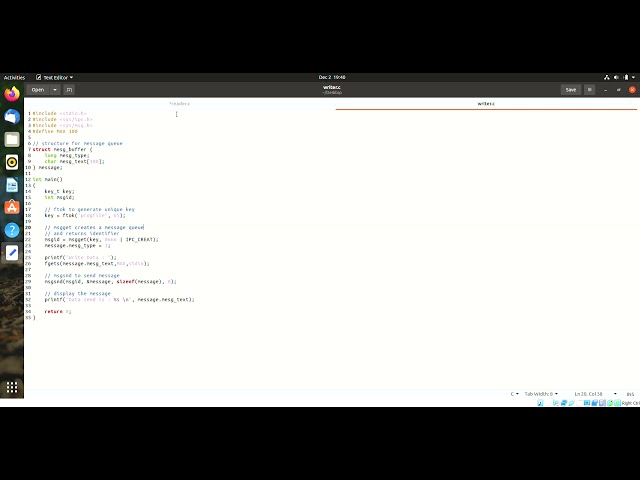Open the gedit hamburger menu
The height and width of the screenshot is (480, 640).
[x=589, y=90]
